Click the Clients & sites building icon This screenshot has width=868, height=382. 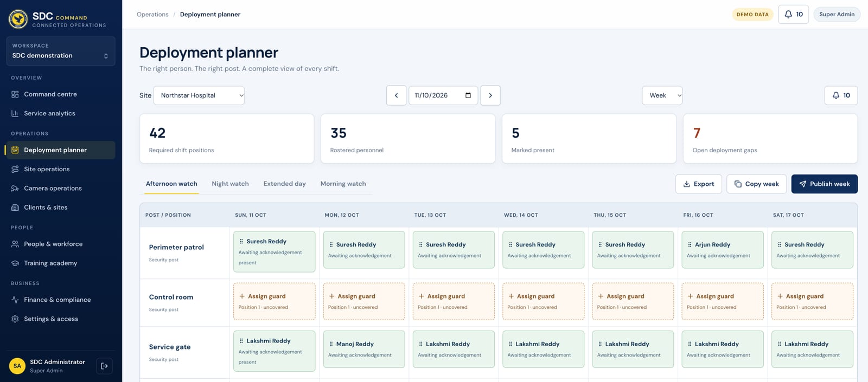pyautogui.click(x=15, y=207)
